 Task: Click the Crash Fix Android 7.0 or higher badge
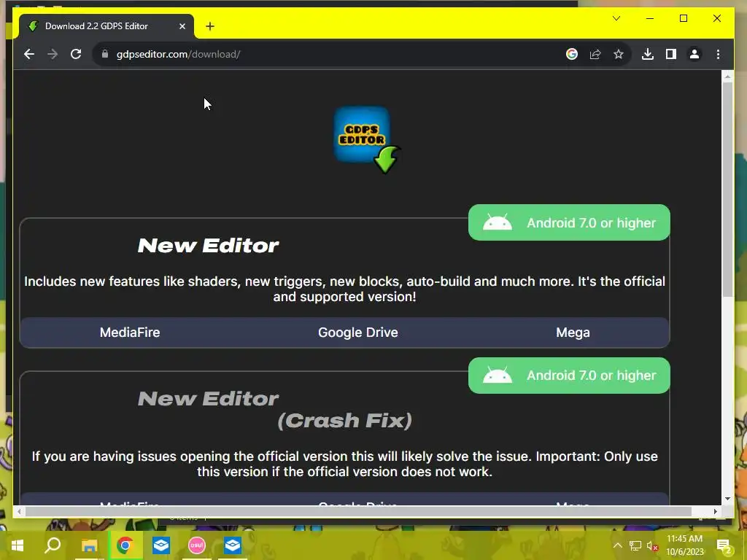569,376
